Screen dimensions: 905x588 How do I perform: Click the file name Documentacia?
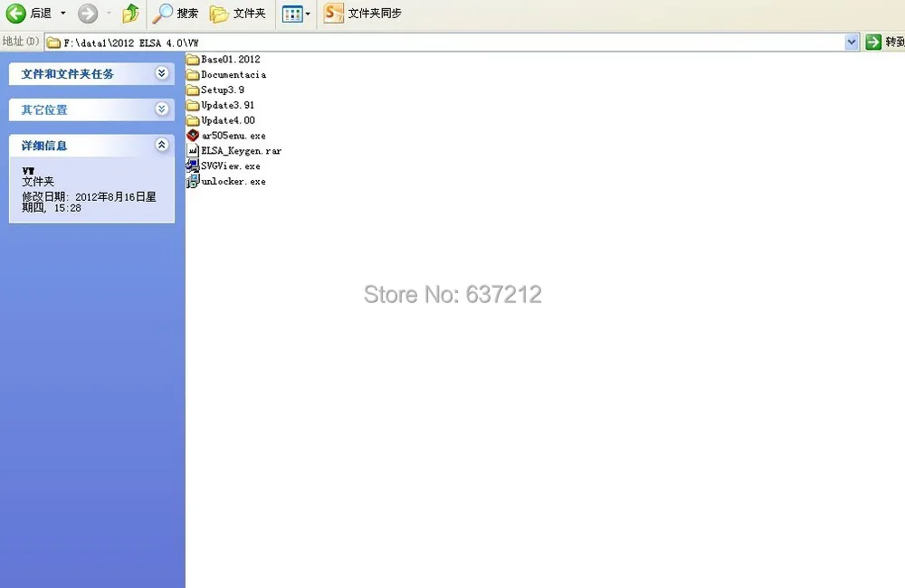click(x=233, y=74)
